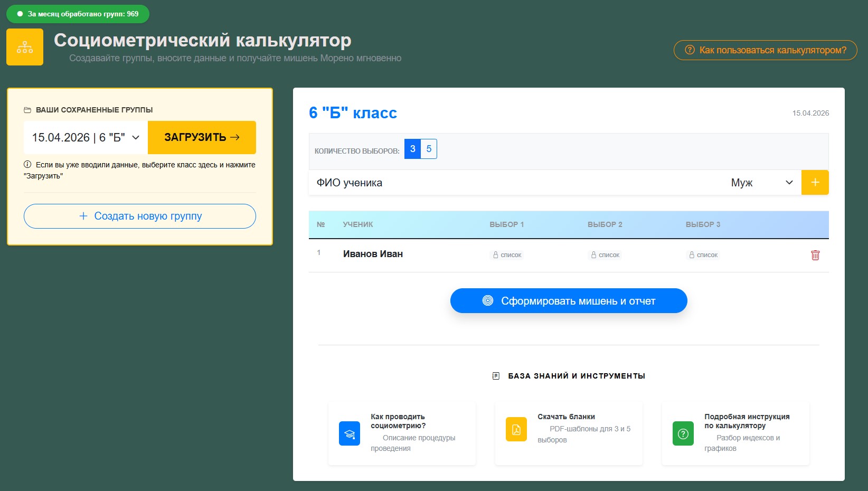868x491 pixels.
Task: Click the PDF icon under Скачать бланки
Action: (516, 429)
